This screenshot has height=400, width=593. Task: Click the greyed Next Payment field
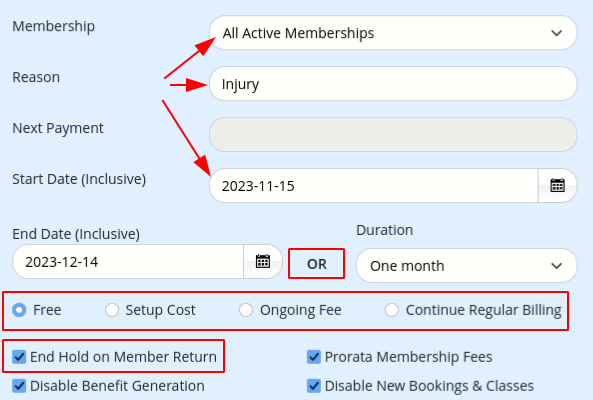click(393, 135)
